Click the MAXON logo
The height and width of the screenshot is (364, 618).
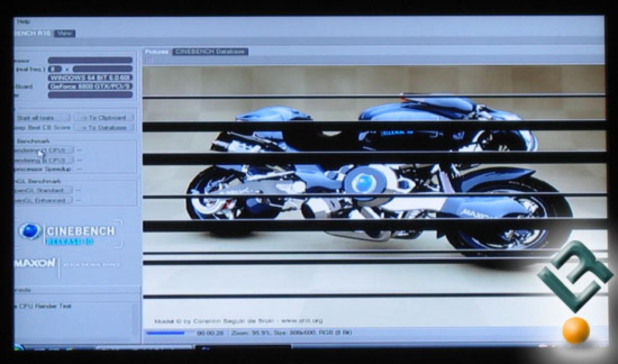click(x=36, y=264)
